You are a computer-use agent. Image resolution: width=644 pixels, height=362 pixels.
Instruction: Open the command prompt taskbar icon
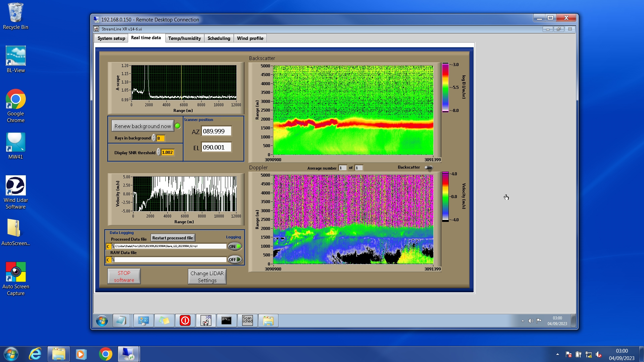[x=226, y=321]
